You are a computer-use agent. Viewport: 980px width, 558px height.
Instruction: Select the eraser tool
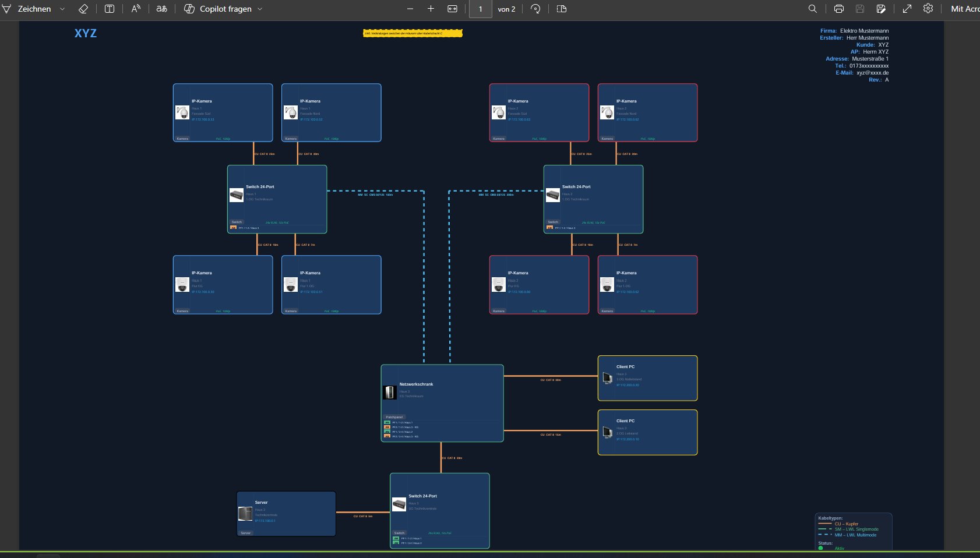(83, 9)
